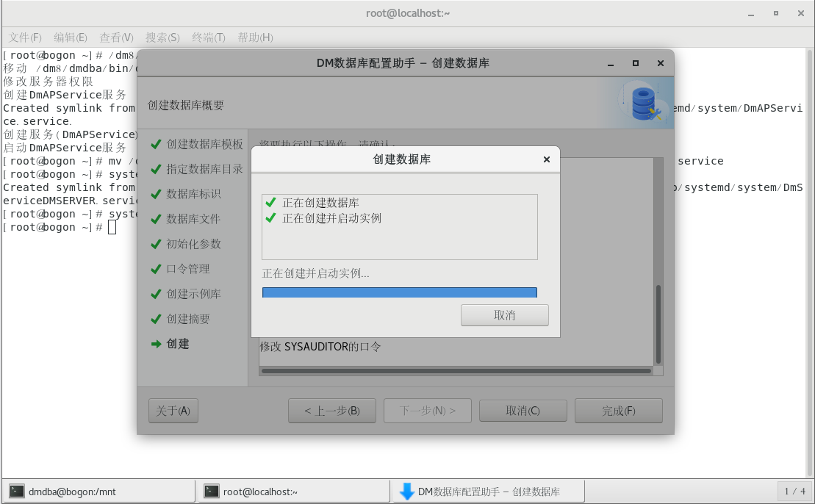Minimize the DM数据库配置助手 window

[611, 63]
